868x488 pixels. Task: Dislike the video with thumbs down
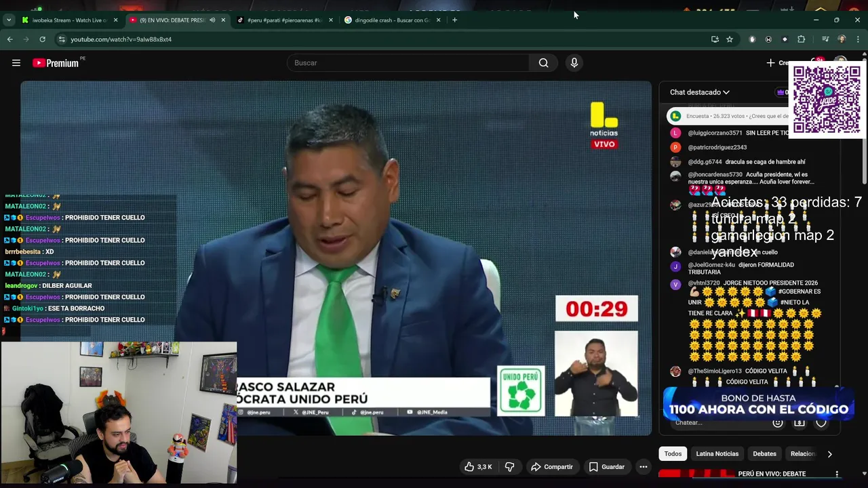click(510, 467)
